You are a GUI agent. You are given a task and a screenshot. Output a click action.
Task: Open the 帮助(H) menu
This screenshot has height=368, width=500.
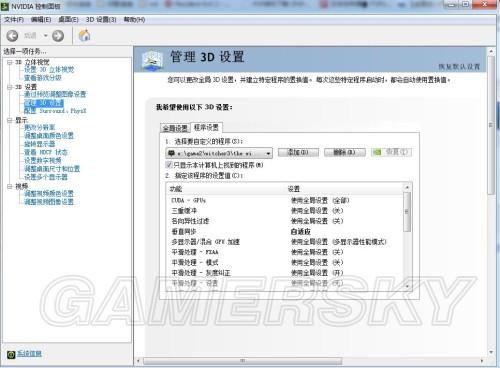(x=134, y=20)
